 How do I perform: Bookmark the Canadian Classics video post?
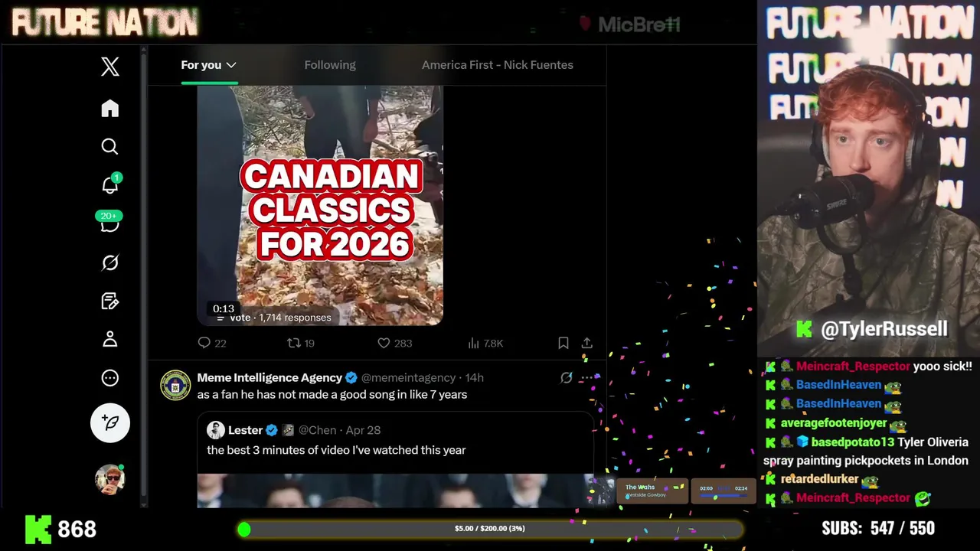pos(563,343)
